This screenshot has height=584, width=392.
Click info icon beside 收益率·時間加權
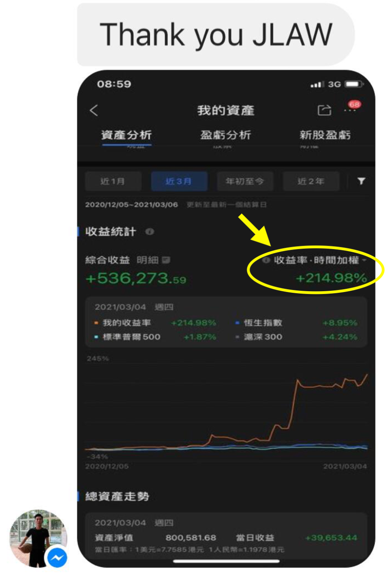(266, 260)
